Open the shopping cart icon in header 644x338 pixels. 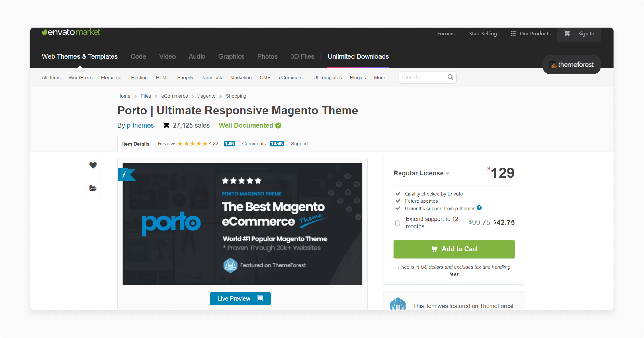[x=567, y=33]
